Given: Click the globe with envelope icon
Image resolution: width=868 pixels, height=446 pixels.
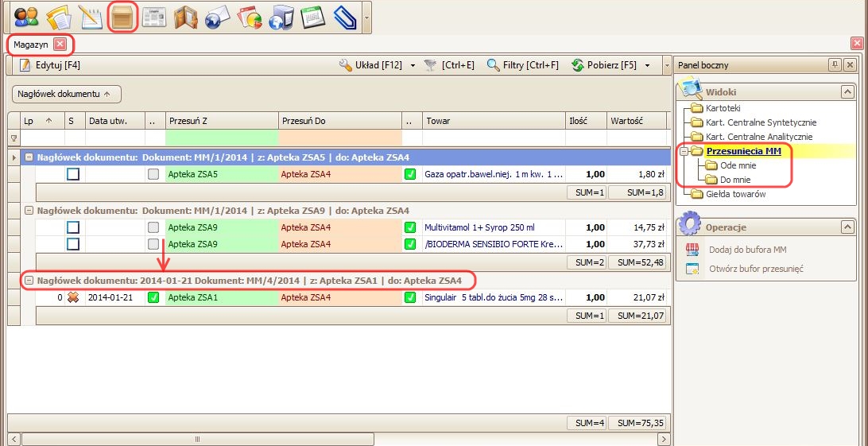Looking at the screenshot, I should click(x=217, y=17).
